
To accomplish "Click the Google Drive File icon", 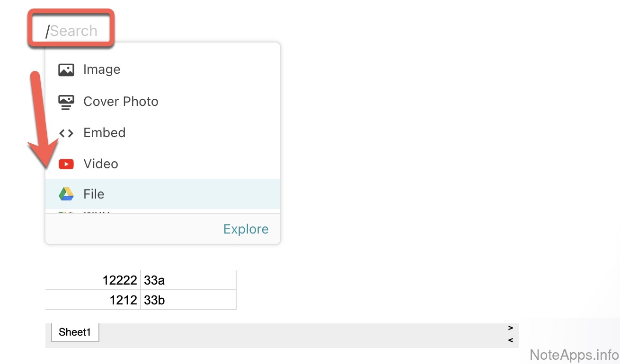I will tap(66, 194).
